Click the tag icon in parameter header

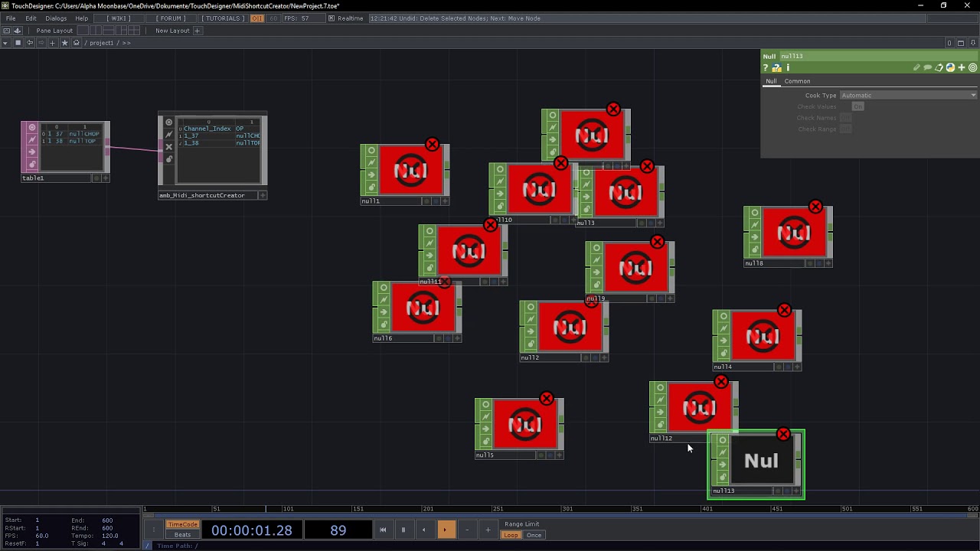coord(939,68)
